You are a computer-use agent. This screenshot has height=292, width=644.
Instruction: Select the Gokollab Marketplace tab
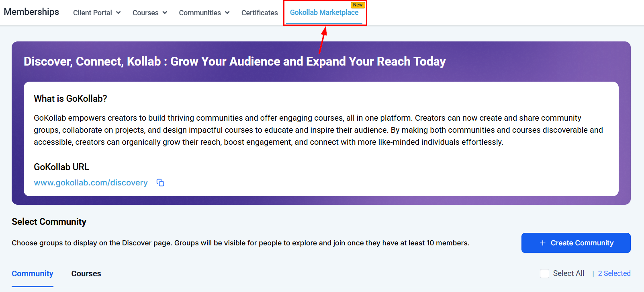tap(324, 12)
